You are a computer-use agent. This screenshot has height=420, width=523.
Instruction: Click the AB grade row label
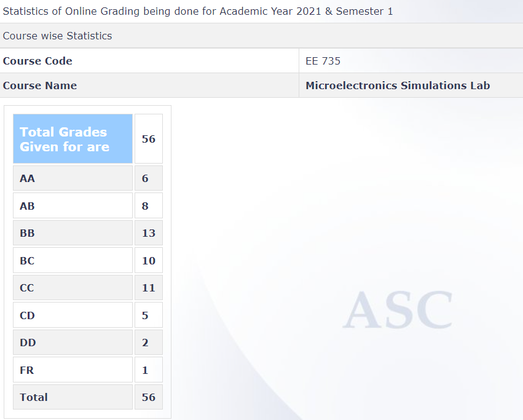(73, 206)
